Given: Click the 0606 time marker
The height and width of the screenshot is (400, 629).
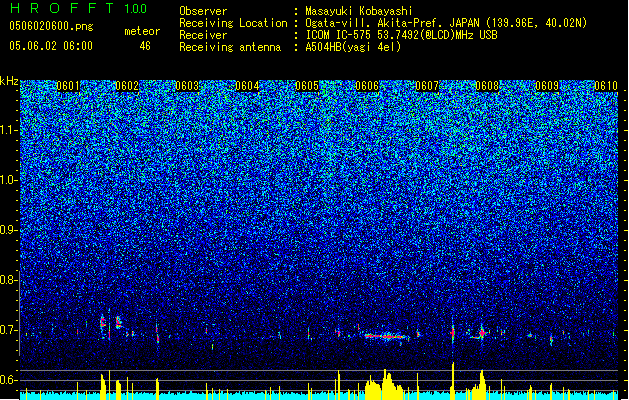Looking at the screenshot, I should point(367,86).
